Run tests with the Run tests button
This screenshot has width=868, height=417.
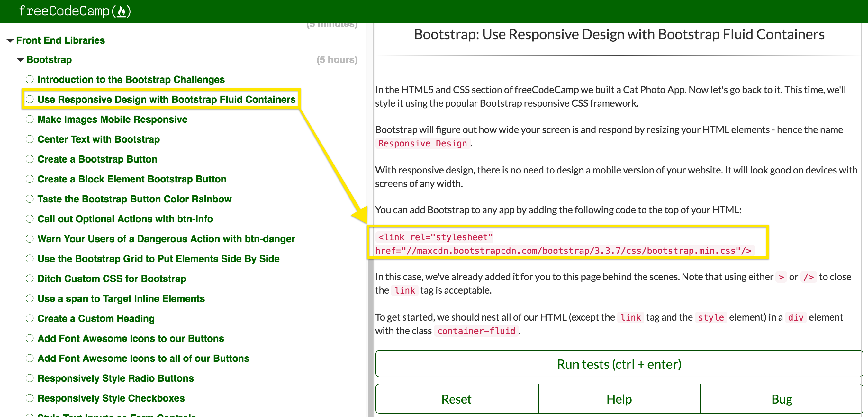pos(619,364)
